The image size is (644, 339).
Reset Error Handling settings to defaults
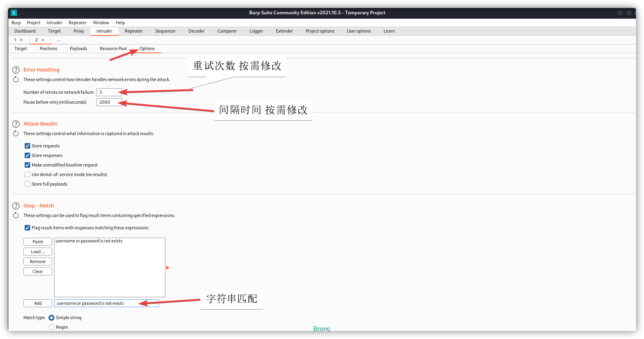(x=16, y=79)
